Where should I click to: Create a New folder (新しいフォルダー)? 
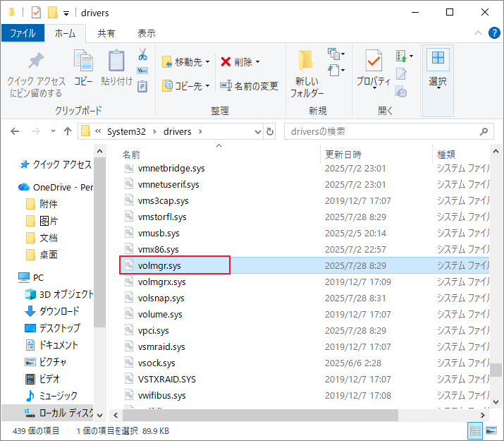click(307, 73)
